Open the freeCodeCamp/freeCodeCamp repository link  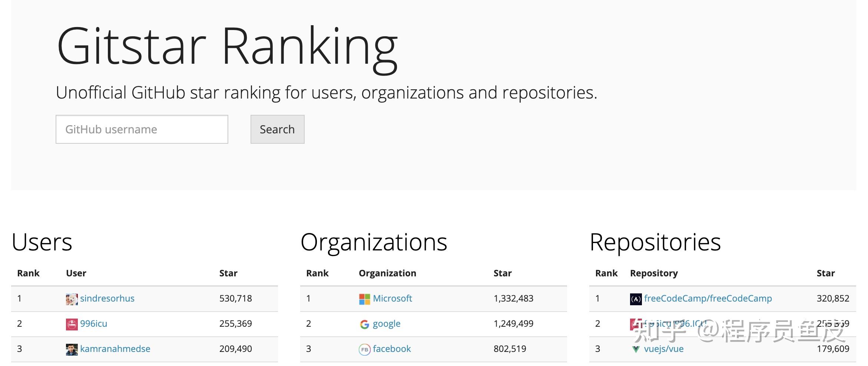point(708,299)
